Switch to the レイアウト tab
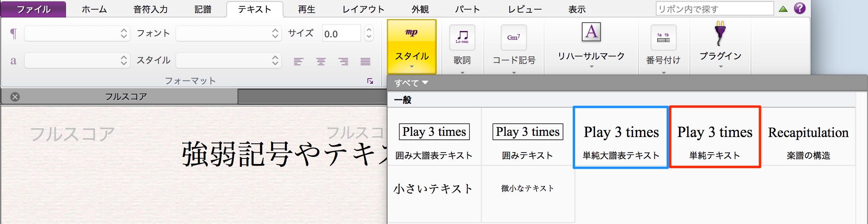Viewport: 868px width, 224px height. [363, 10]
